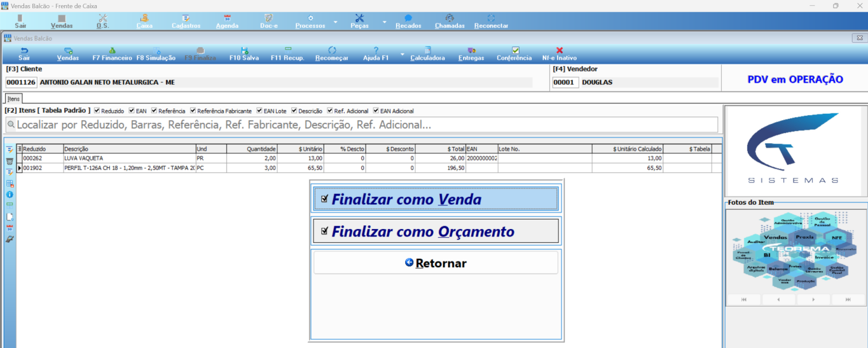Click the Quantidade column header
Viewport: 868px width, 348px height.
(x=252, y=149)
